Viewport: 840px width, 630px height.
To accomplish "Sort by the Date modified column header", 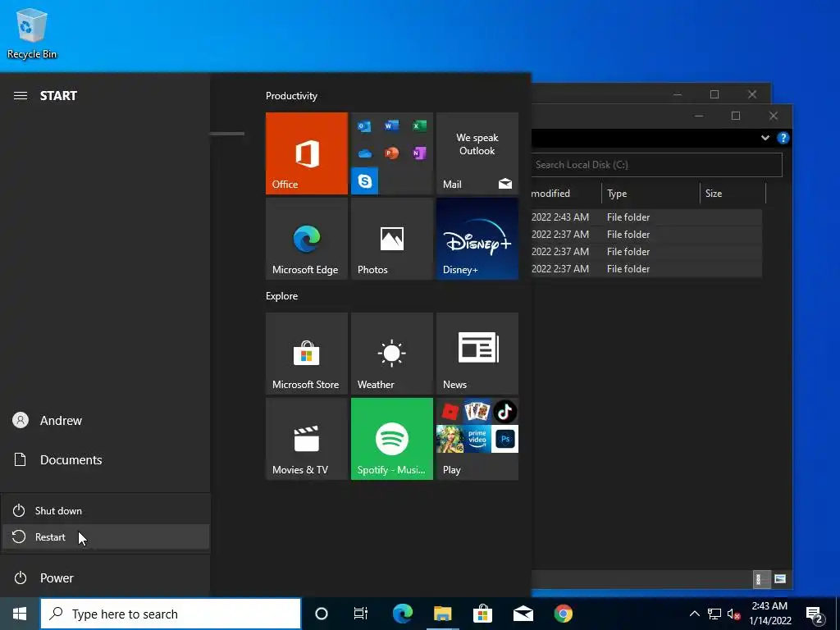I will pyautogui.click(x=566, y=194).
